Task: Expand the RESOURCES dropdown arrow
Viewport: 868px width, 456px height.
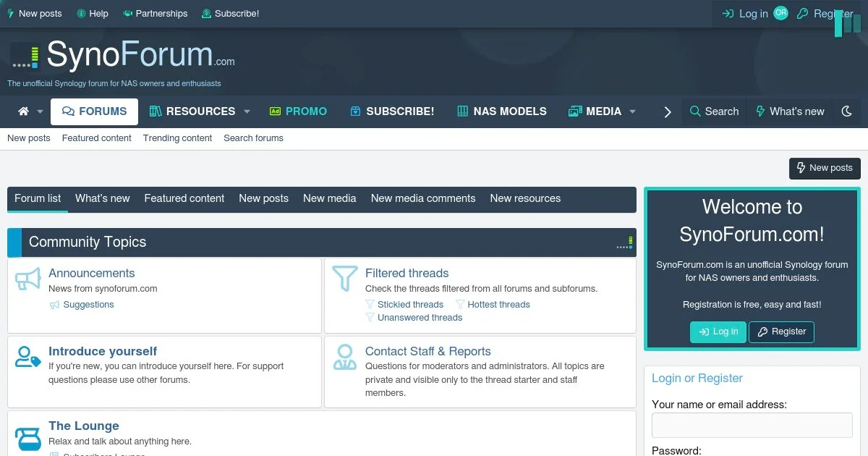Action: (x=247, y=111)
